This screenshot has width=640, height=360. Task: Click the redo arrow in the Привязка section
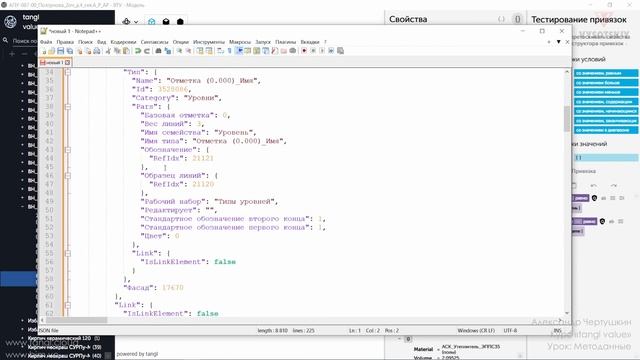[613, 185]
